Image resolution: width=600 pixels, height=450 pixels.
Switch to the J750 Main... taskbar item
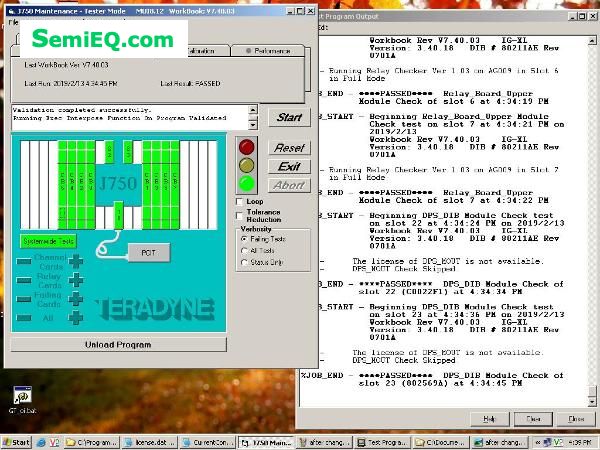coord(266,443)
